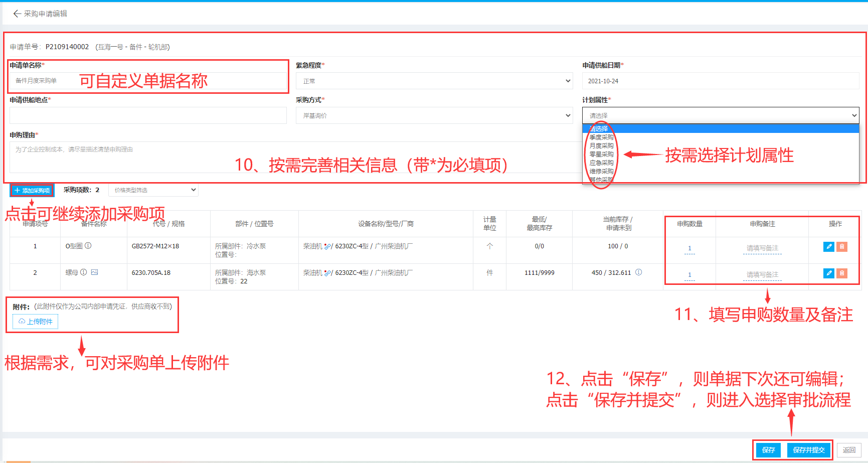
Task: Go back using the arrow beside 采购申请编辑
Action: (x=17, y=14)
